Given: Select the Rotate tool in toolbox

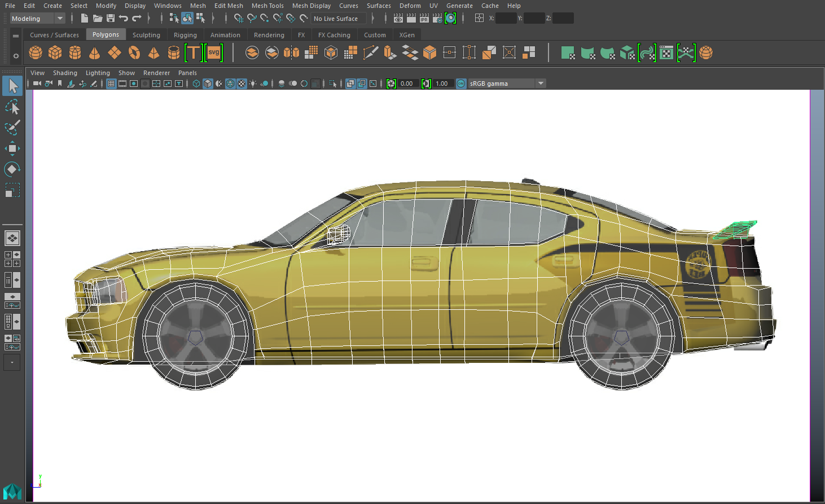Looking at the screenshot, I should 12,169.
